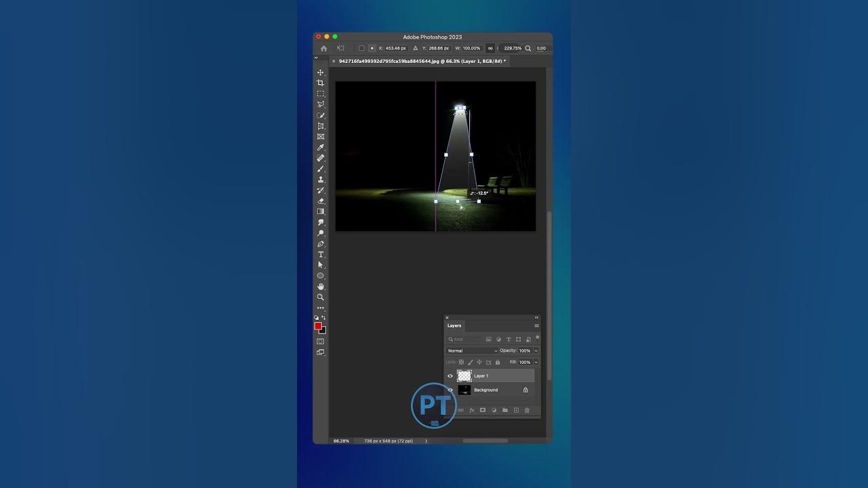Select the Pen tool

321,244
